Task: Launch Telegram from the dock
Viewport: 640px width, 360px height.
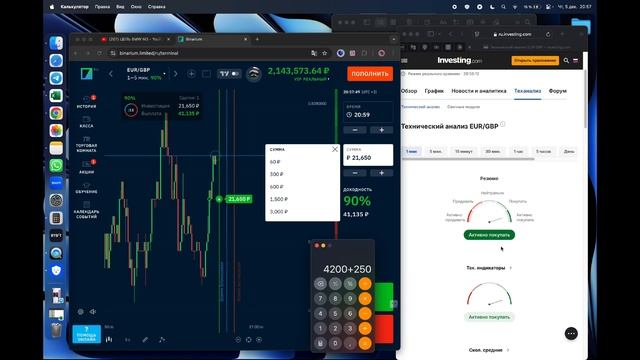Action: coord(56,78)
